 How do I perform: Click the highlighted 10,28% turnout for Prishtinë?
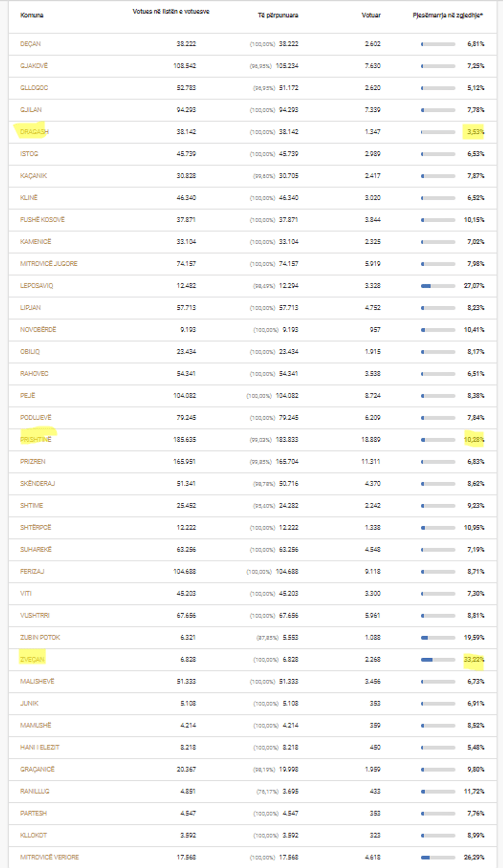(474, 440)
